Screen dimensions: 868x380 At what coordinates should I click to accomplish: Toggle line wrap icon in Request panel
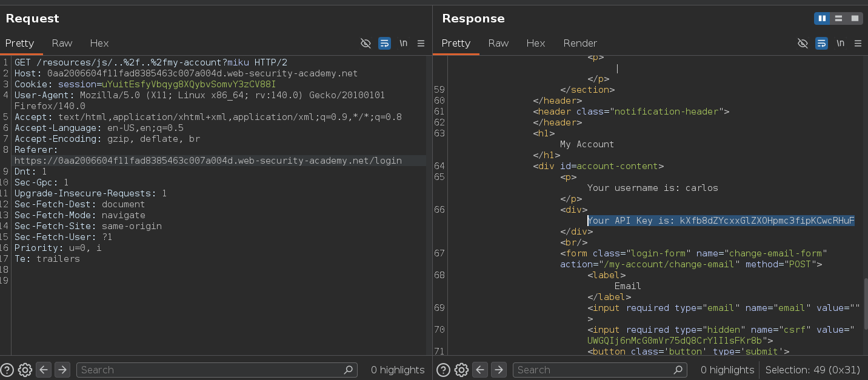click(x=384, y=43)
